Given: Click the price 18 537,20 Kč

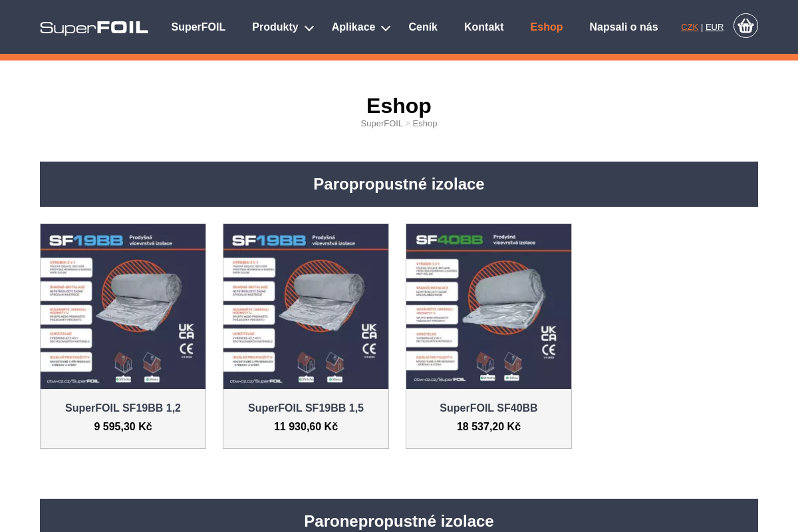Looking at the screenshot, I should click(x=489, y=427).
